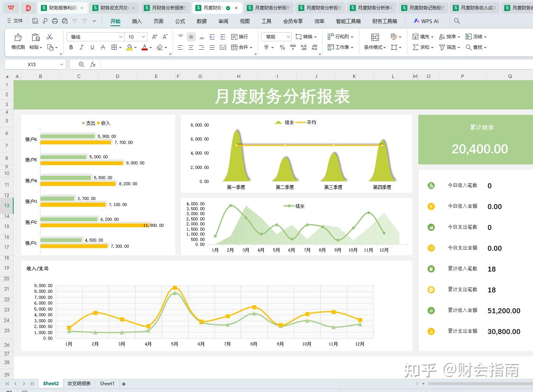Click the fx Insert Function icon
Screen dimensions: 533x392
click(x=93, y=65)
